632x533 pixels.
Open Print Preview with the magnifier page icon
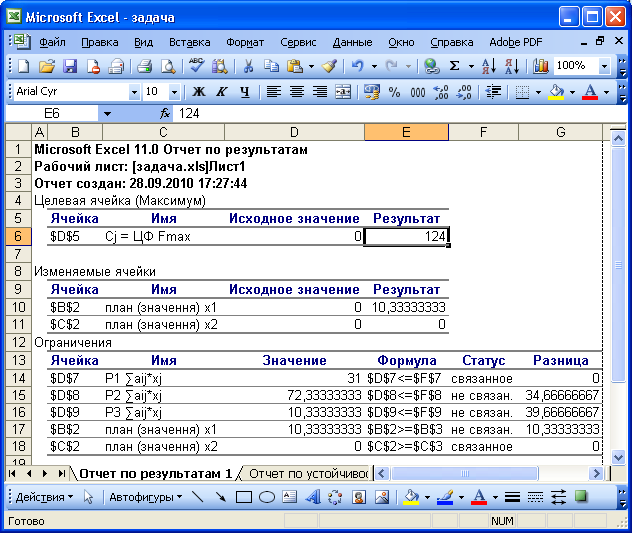tap(168, 66)
